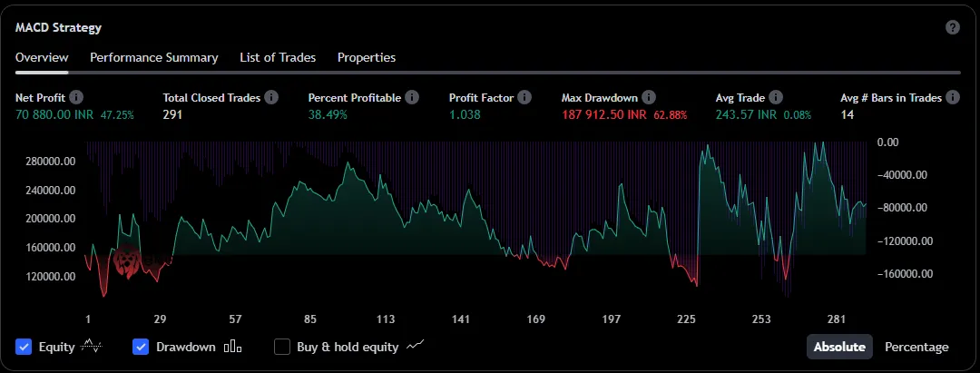The height and width of the screenshot is (373, 980).
Task: Click info icon beside Total Closed Trades
Action: click(x=271, y=97)
